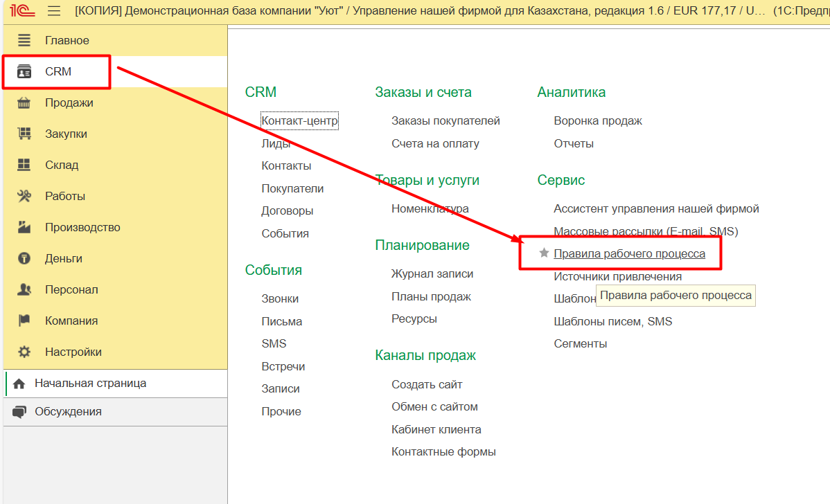830x504 pixels.
Task: Open Воронка продаж report
Action: tap(597, 121)
